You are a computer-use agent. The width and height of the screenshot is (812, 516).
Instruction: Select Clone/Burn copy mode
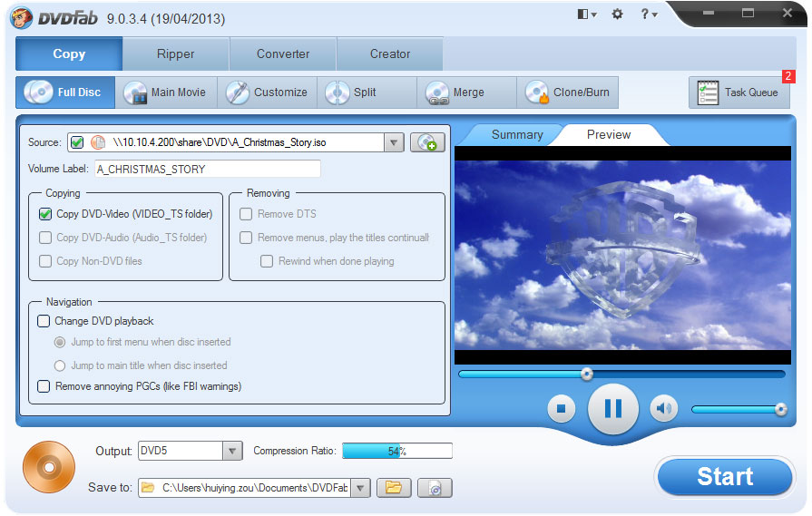click(x=568, y=92)
